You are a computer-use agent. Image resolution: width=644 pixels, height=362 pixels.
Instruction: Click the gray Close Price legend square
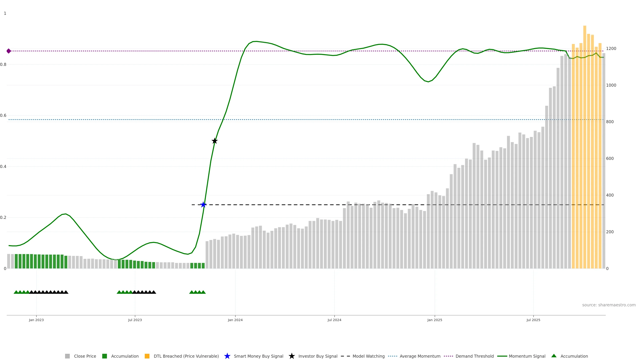(x=67, y=356)
